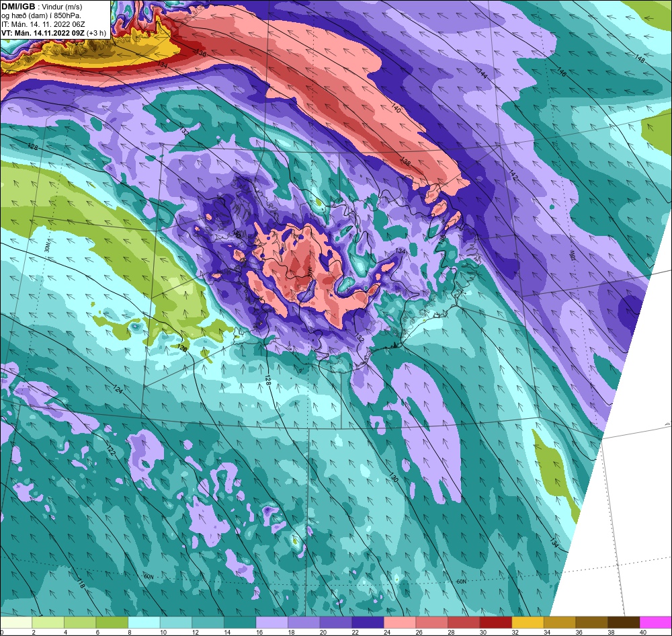Click the "148" contour label
Viewport: 672px width, 636px height.
(x=640, y=59)
